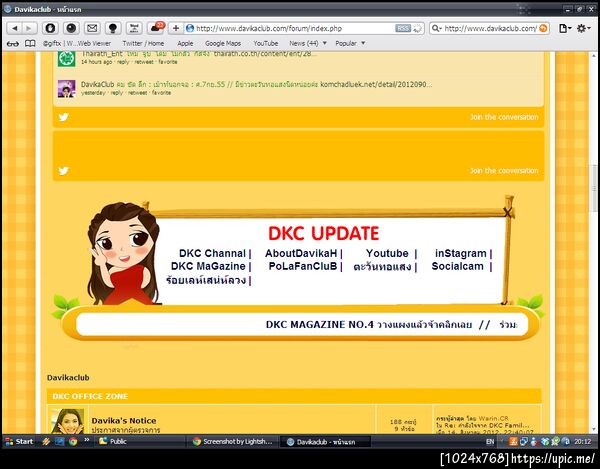Click favorite on the DavikaClub tweet
The image size is (600, 469).
point(161,93)
